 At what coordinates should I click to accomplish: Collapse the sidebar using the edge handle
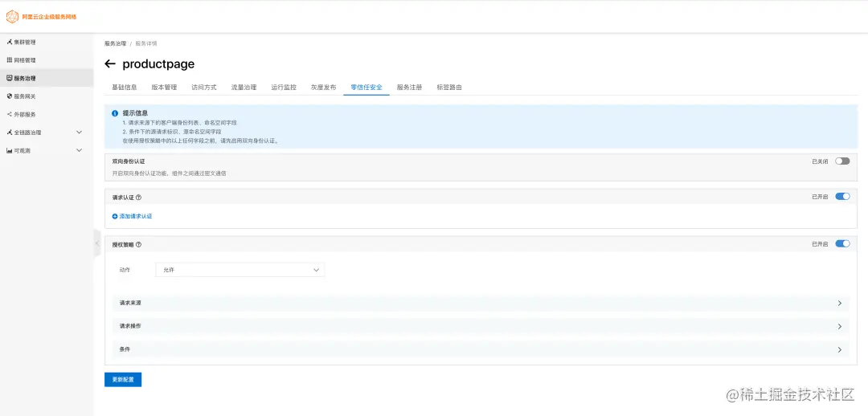tap(97, 243)
